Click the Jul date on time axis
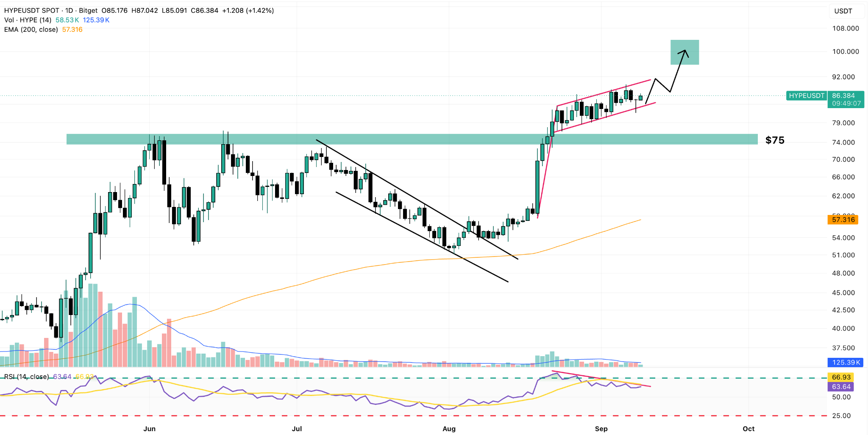Viewport: 868px width, 435px height. (x=297, y=429)
